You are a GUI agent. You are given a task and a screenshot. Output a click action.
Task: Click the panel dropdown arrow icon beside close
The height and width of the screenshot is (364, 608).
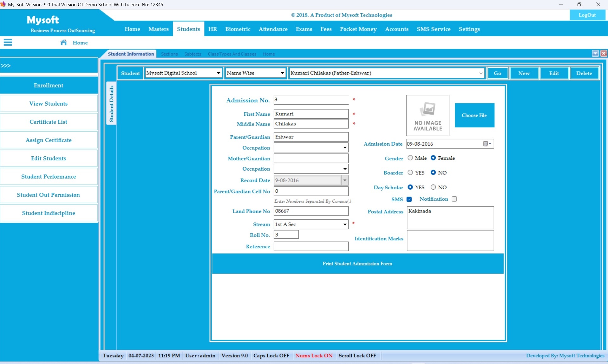tap(595, 54)
